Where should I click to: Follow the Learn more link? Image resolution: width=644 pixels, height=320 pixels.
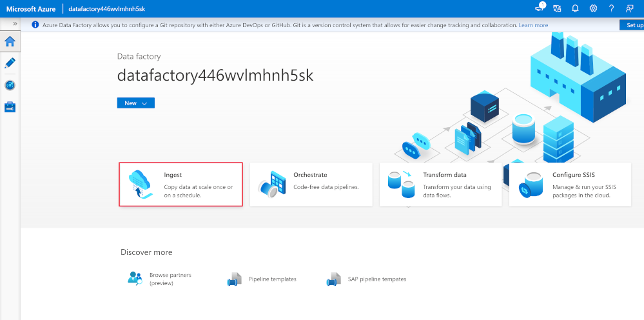click(x=533, y=25)
